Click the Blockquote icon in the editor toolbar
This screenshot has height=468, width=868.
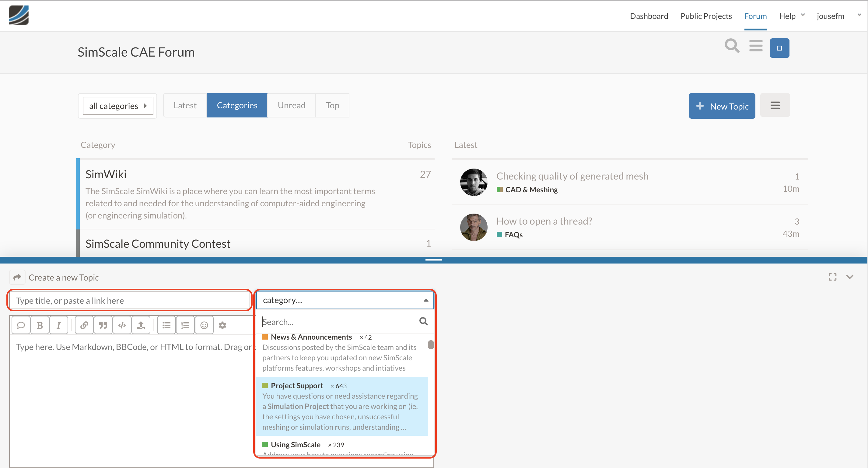(103, 325)
